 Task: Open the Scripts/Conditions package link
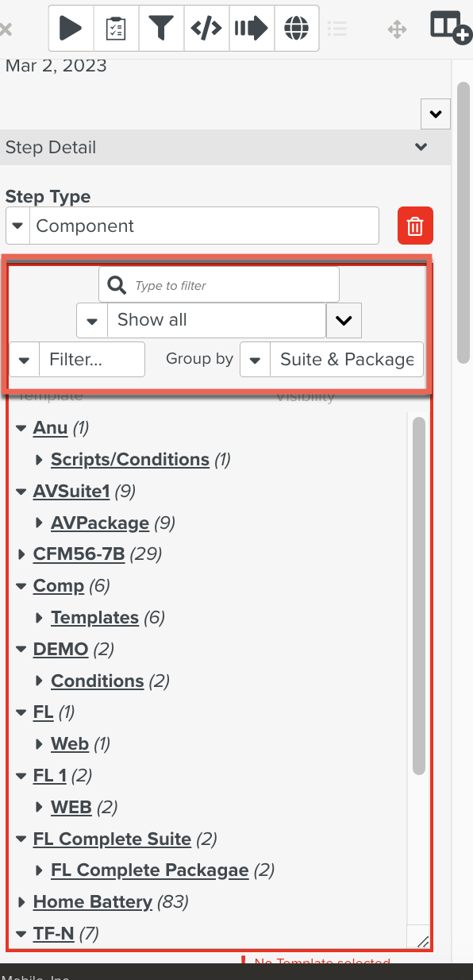(x=130, y=459)
